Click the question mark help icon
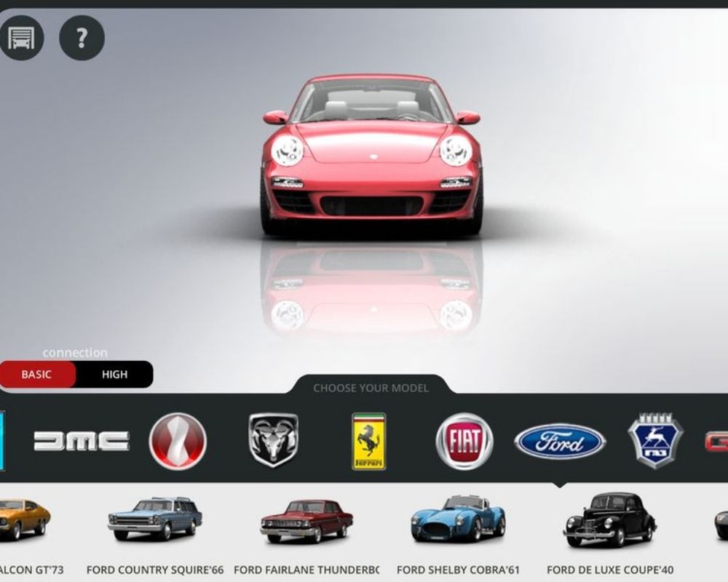The height and width of the screenshot is (582, 728). pos(82,38)
